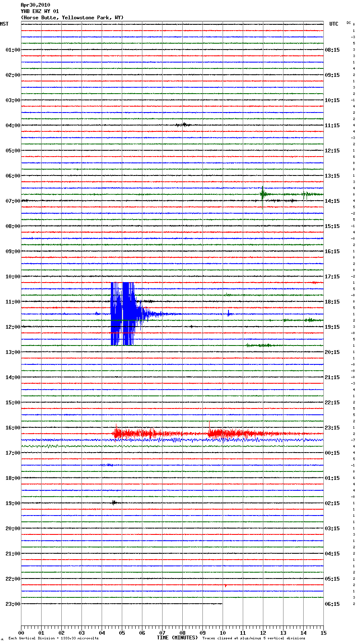Click the vertical division microvolts footnote
Viewport: 357px width, 644px height.
click(x=53, y=639)
